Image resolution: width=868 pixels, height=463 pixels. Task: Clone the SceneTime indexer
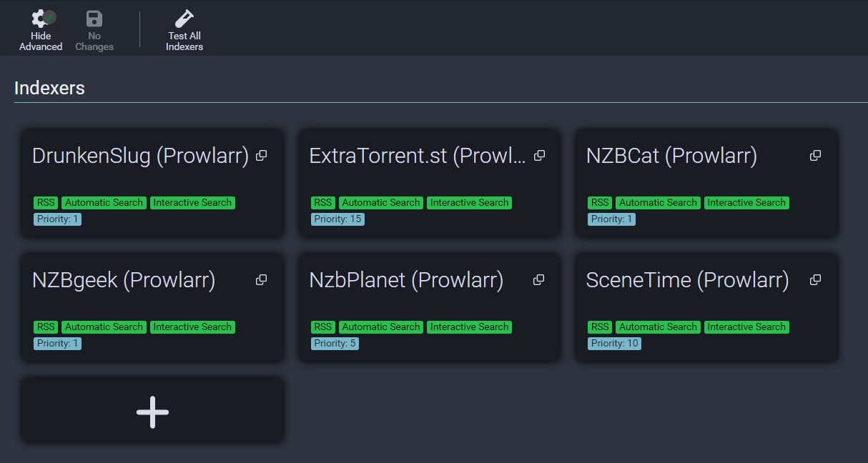[815, 280]
